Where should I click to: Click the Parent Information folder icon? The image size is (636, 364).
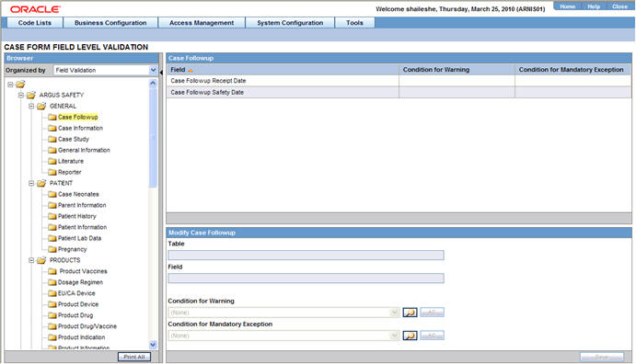click(x=52, y=205)
